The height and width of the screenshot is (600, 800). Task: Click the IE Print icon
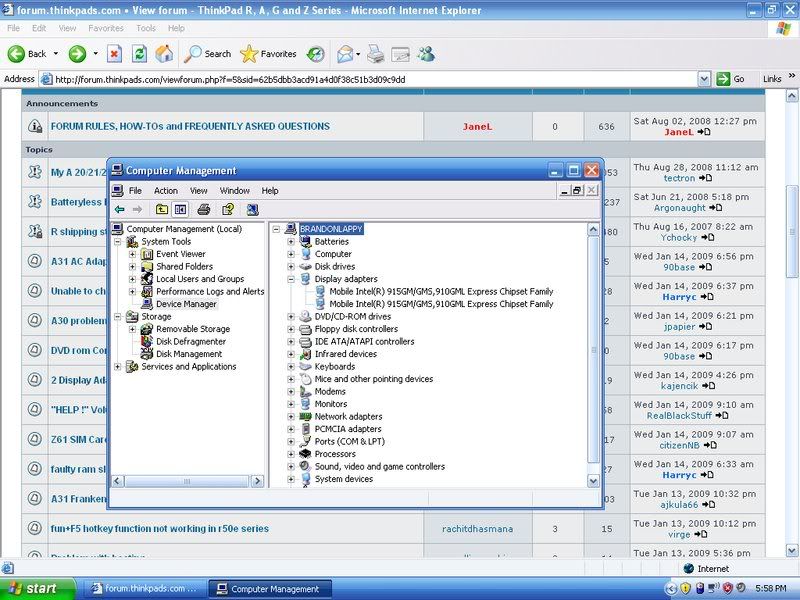pos(375,54)
